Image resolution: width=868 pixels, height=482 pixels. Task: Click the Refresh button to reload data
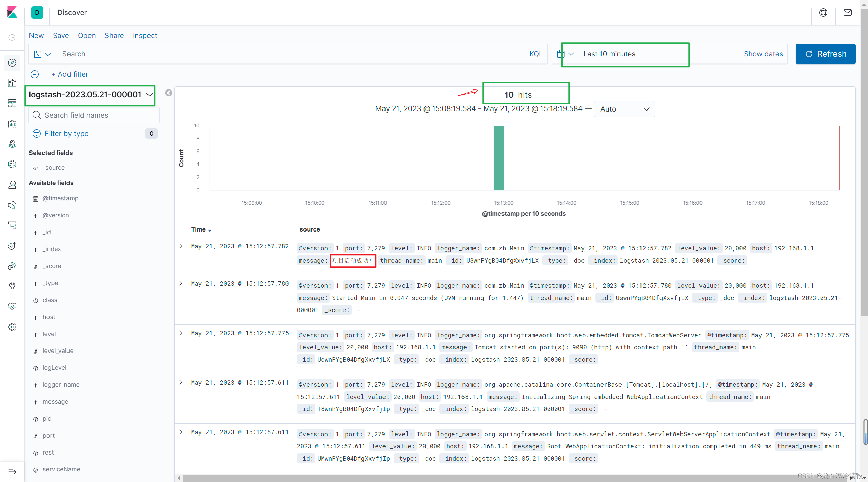(x=826, y=54)
